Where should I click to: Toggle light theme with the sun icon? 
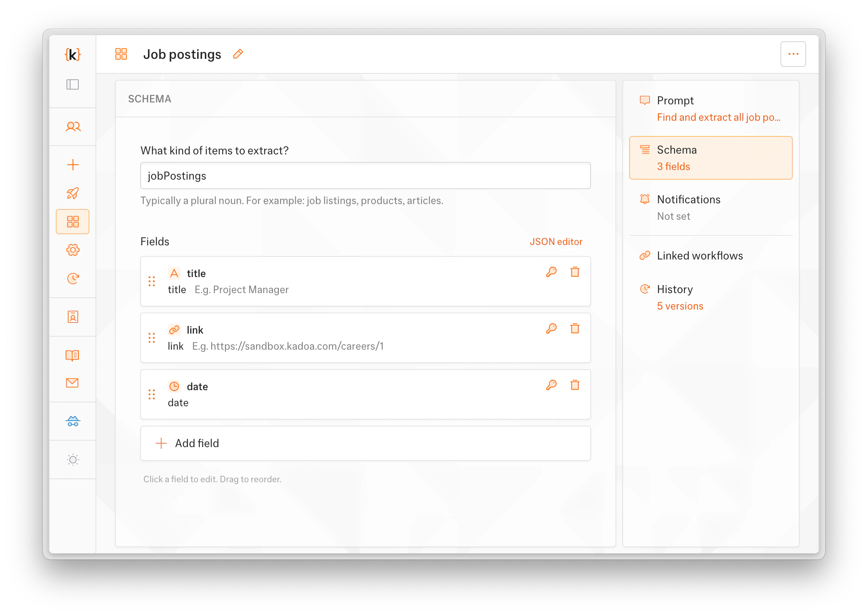pos(73,460)
